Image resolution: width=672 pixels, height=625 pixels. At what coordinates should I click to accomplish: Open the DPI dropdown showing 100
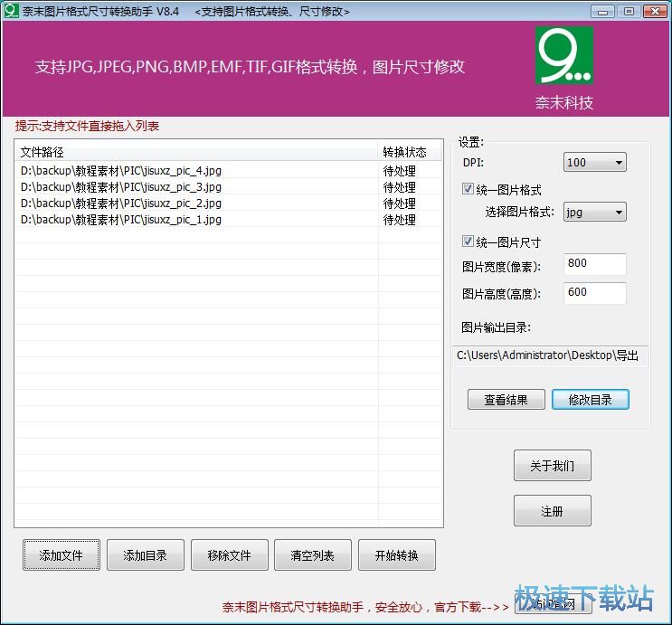594,163
